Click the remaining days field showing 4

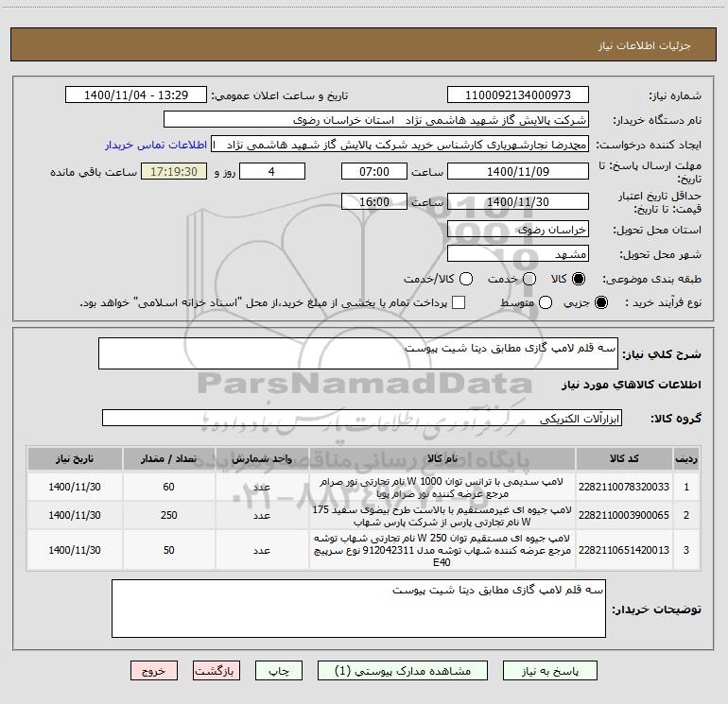[272, 171]
